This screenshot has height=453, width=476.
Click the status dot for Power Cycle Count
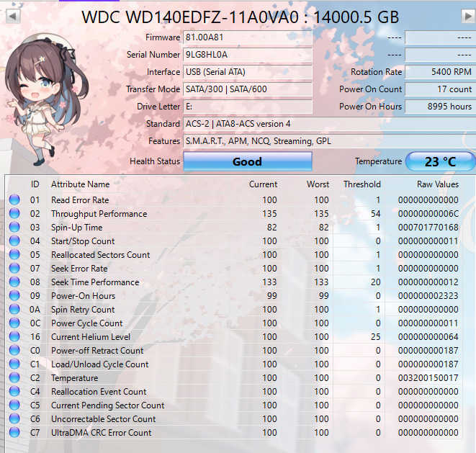click(x=14, y=323)
